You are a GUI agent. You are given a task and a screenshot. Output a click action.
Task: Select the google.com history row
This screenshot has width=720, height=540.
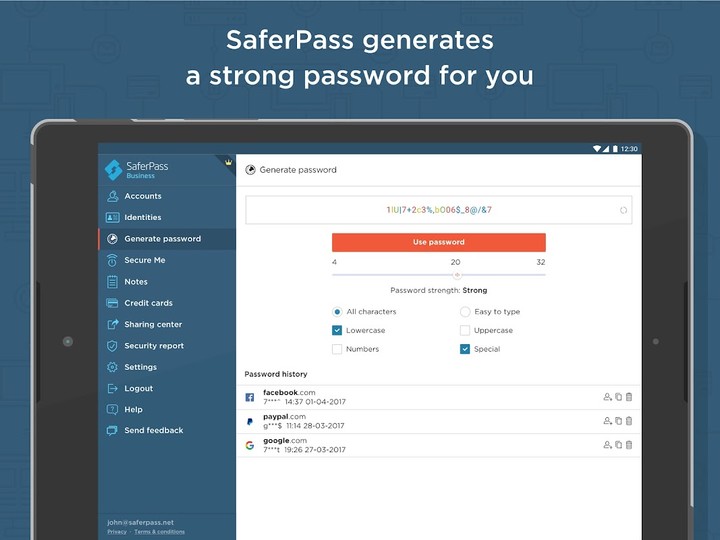point(439,445)
